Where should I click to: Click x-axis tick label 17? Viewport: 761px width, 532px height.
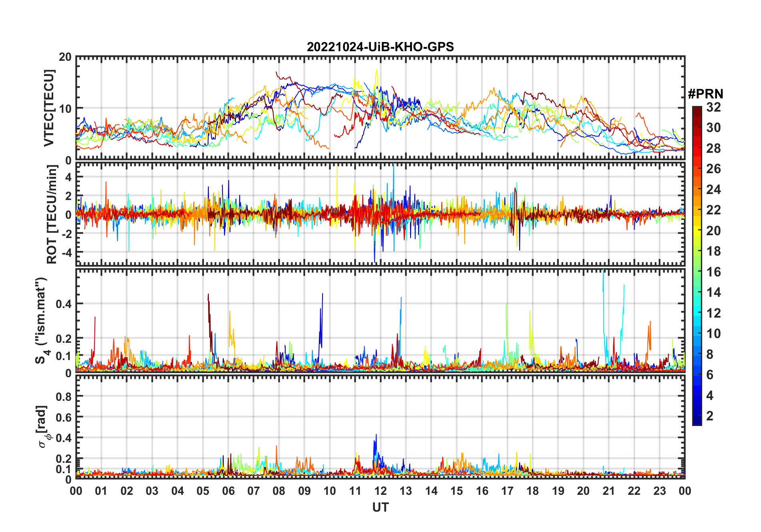507,491
